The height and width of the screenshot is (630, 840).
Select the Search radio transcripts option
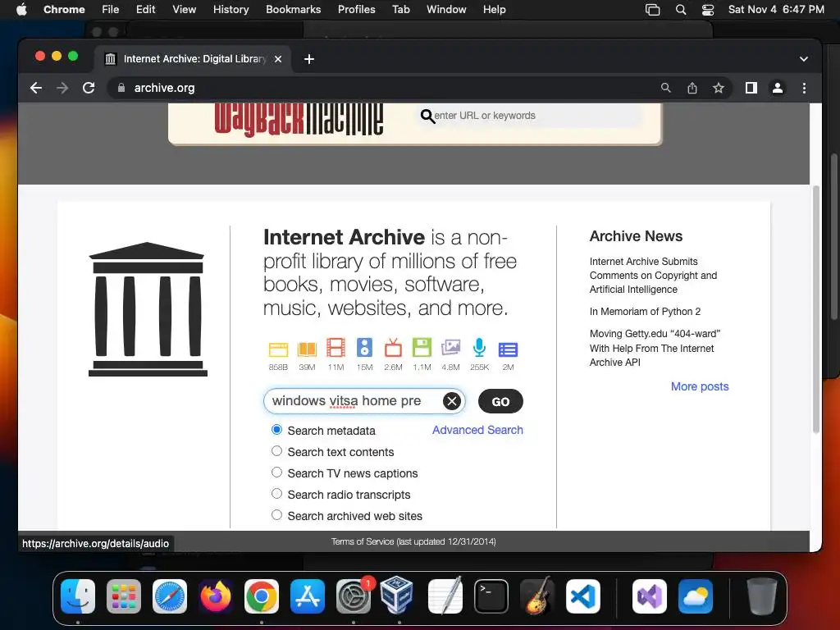(276, 494)
